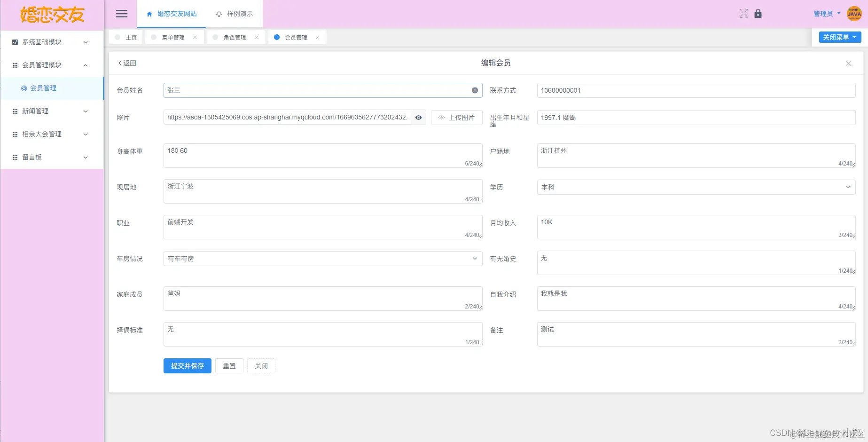Click the lock screen icon
868x442 pixels.
click(x=758, y=14)
